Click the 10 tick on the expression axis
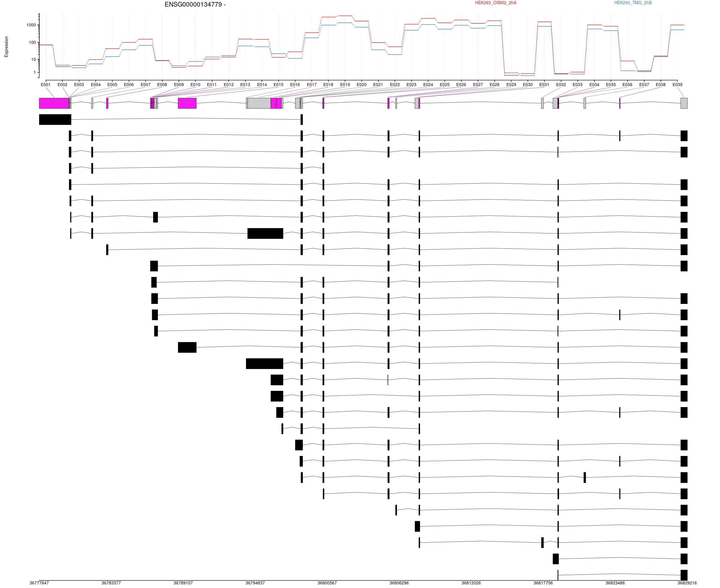The height and width of the screenshot is (588, 720). [34, 60]
